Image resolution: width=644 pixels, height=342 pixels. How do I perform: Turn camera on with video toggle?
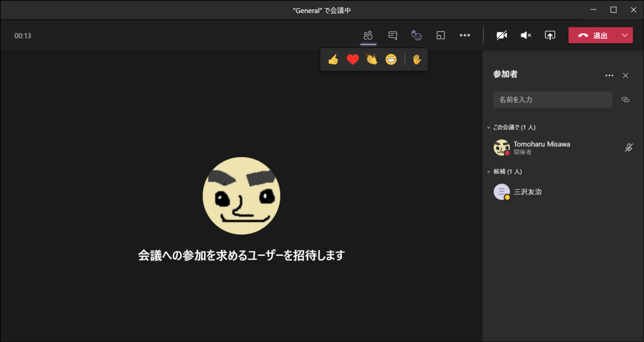[502, 35]
